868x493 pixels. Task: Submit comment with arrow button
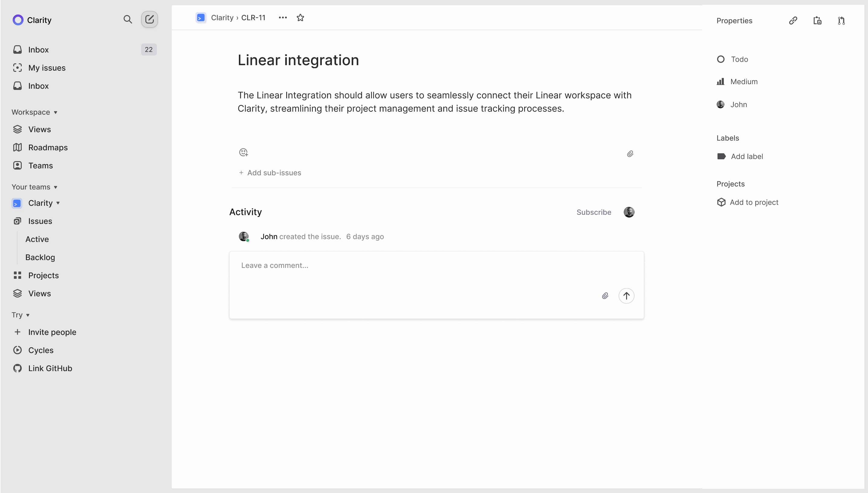point(626,296)
